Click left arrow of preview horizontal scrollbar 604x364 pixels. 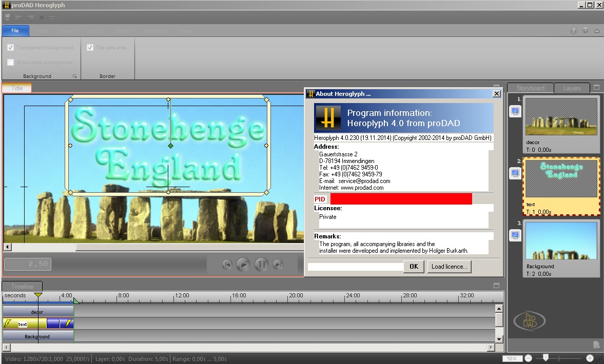click(7, 247)
